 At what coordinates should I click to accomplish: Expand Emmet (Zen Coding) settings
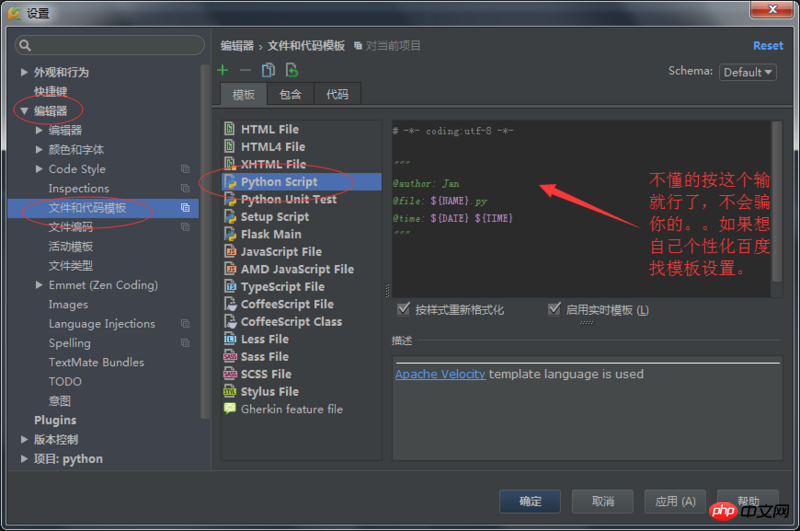pos(39,285)
